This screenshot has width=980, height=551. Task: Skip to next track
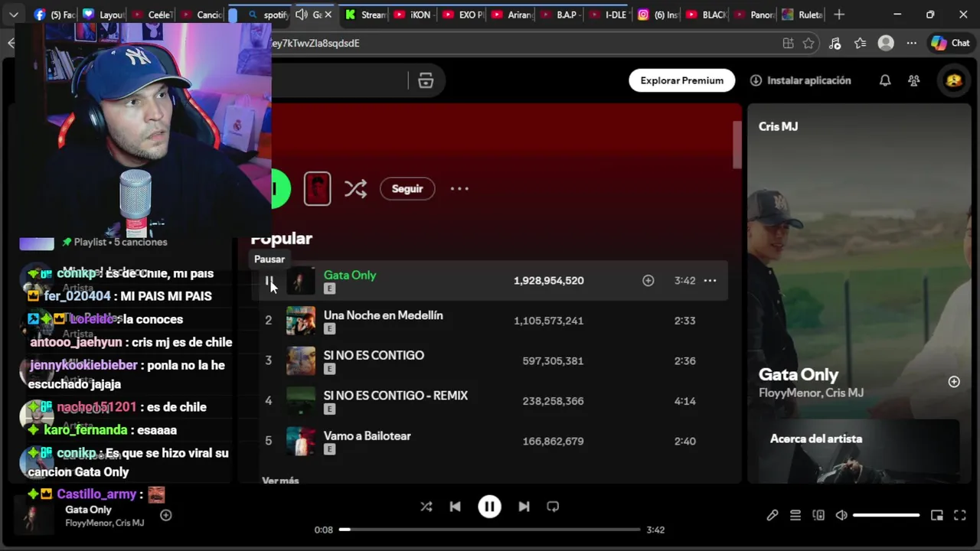[524, 507]
